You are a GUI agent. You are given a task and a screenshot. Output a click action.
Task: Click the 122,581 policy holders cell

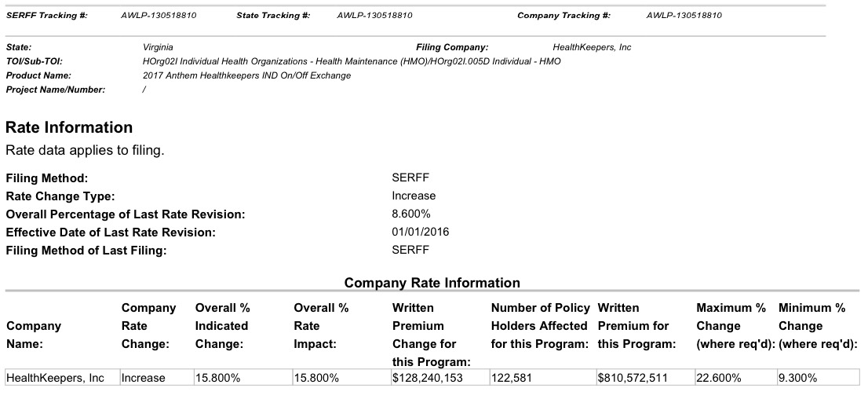click(512, 378)
